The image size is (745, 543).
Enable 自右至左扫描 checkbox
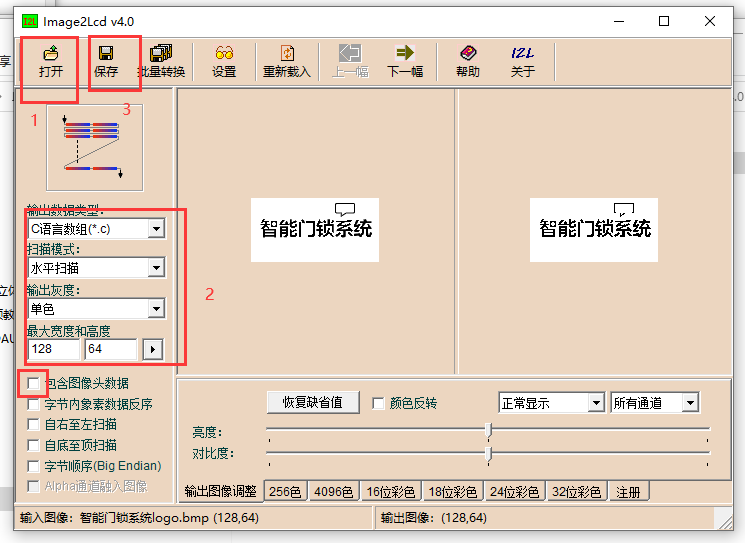[33, 424]
